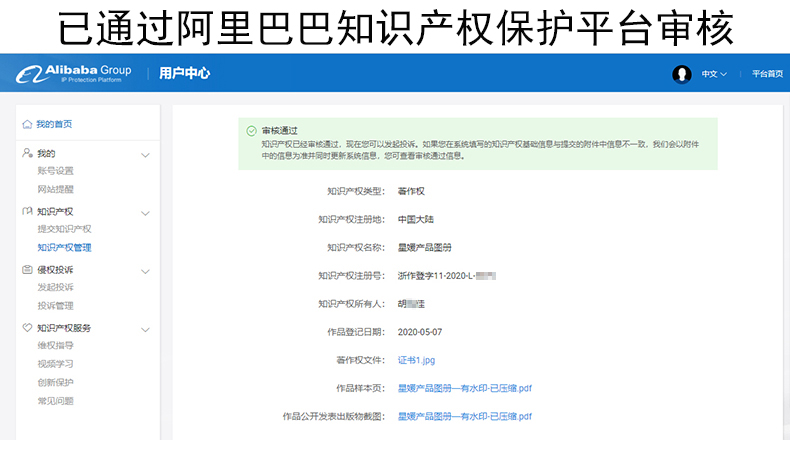Click the book icon next to 知识产权

[x=27, y=211]
